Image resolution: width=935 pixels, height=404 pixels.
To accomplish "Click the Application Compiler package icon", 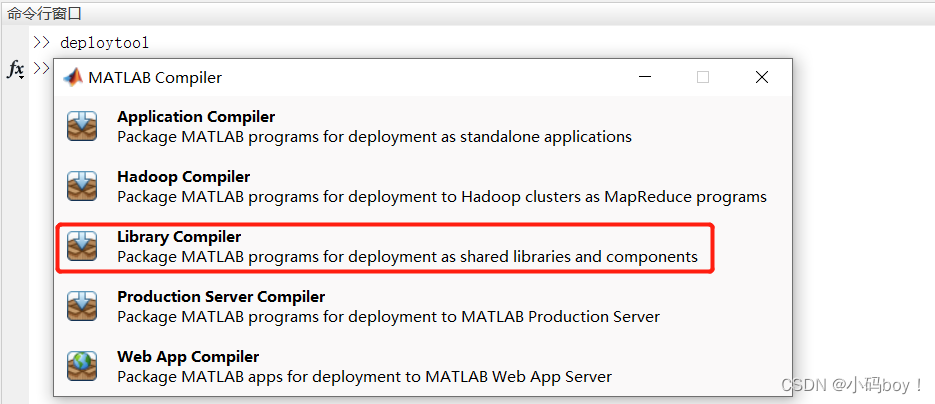I will tap(82, 127).
